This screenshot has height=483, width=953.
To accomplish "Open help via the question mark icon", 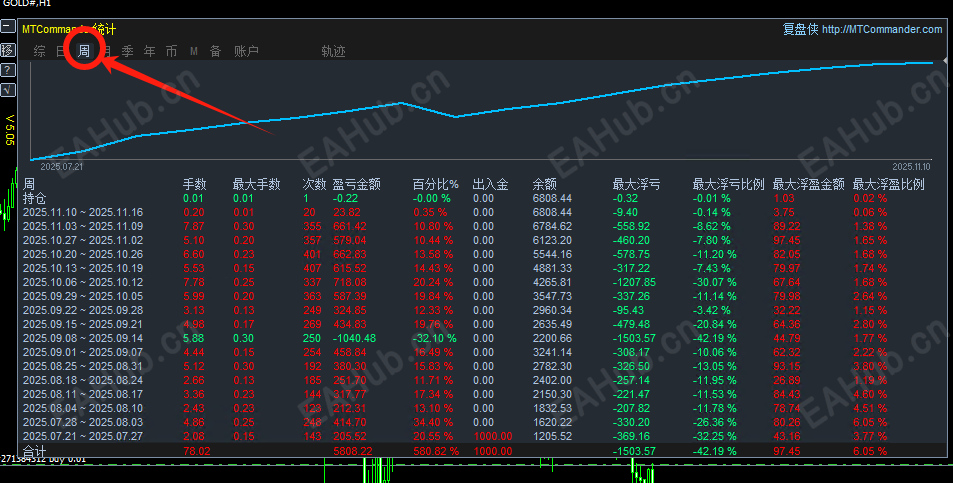I will point(8,70).
